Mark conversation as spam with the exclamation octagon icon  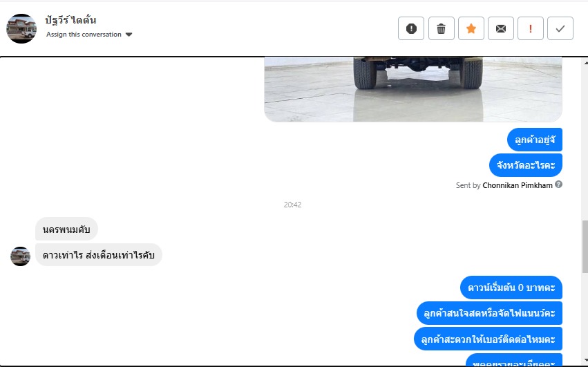tap(411, 28)
